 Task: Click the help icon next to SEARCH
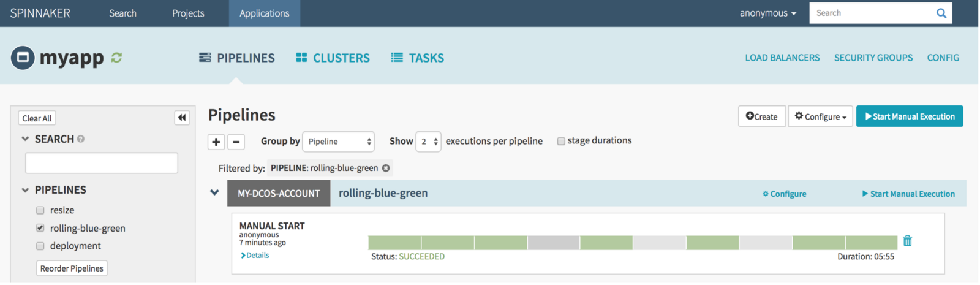[81, 139]
